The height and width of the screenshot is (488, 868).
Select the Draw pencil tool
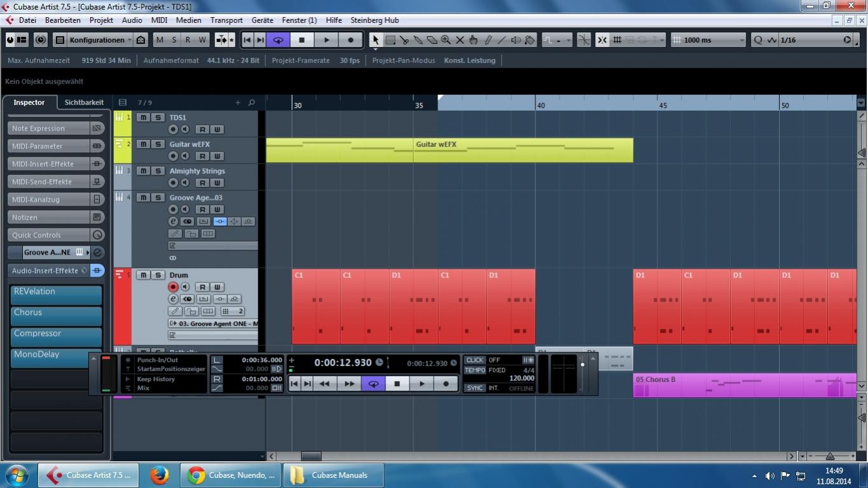point(488,39)
